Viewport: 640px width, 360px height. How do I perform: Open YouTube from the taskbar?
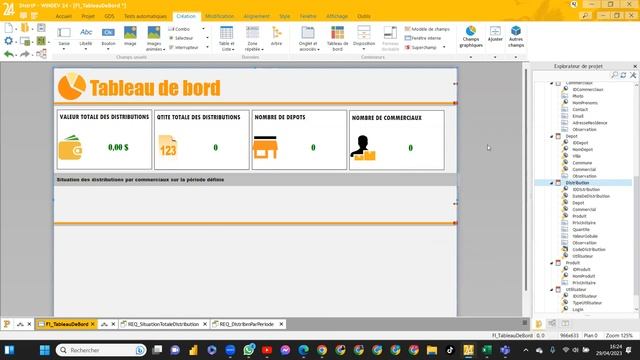(267, 350)
